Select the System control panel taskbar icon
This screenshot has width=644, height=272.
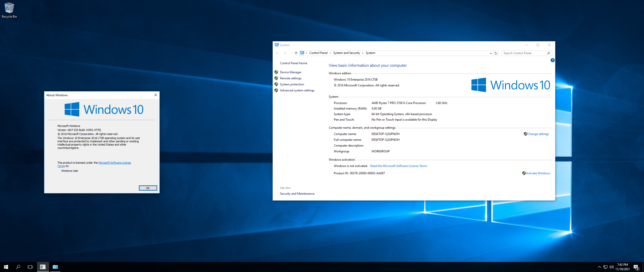(55, 267)
